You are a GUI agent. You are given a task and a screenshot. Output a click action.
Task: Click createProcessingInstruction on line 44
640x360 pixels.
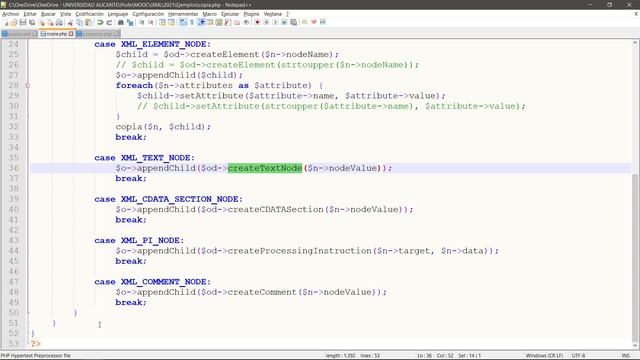[x=300, y=251]
